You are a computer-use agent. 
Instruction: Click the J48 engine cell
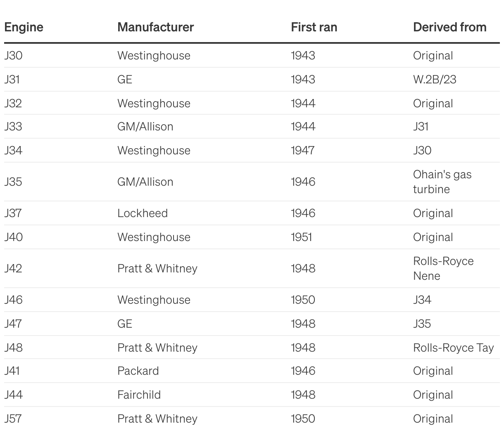pyautogui.click(x=13, y=348)
